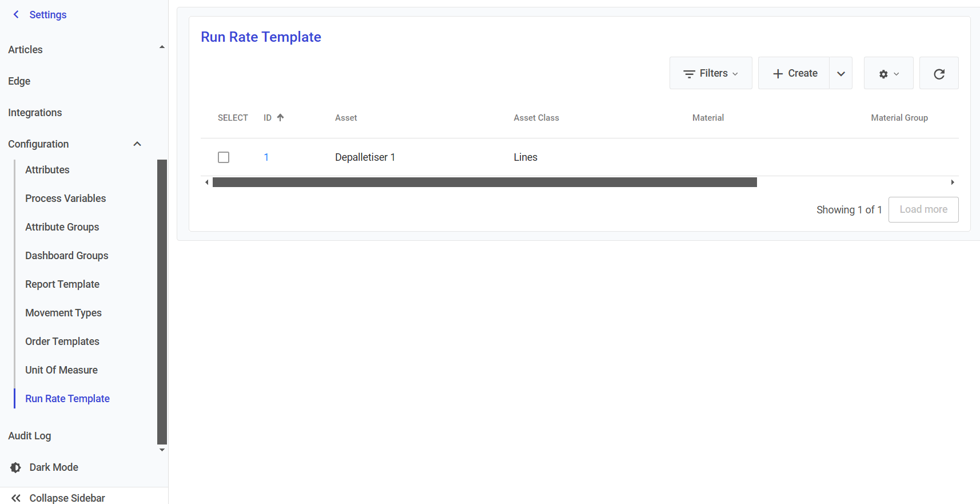Click the Create button
This screenshot has height=504, width=980.
pyautogui.click(x=794, y=74)
